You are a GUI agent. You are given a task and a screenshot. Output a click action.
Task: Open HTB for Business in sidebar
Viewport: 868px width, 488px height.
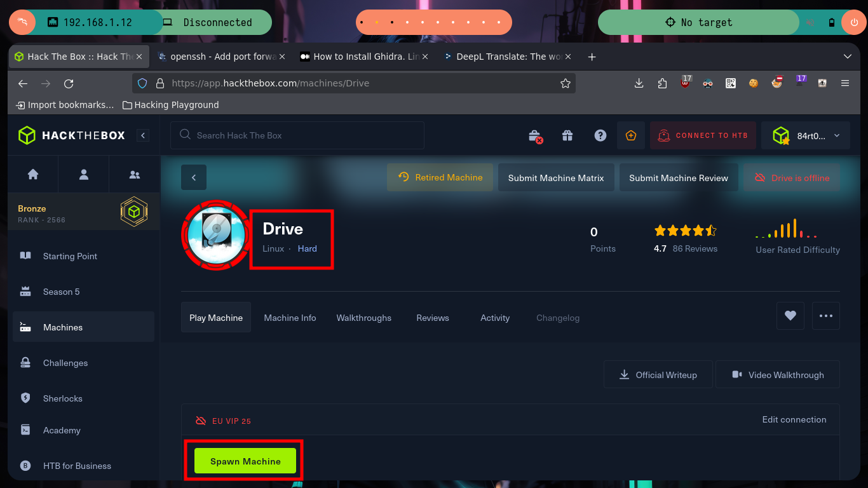point(83,466)
